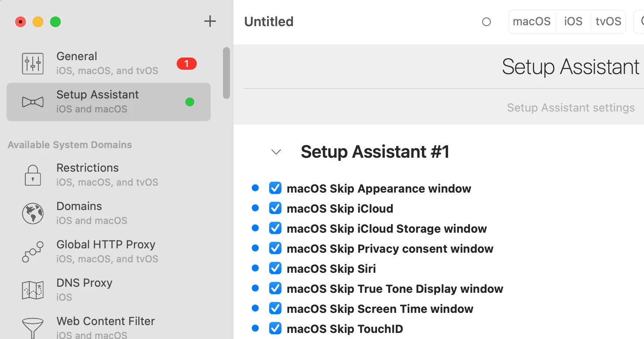The image size is (644, 339).
Task: Uncheck macOS Skip iCloud Storage window
Action: coord(275,228)
